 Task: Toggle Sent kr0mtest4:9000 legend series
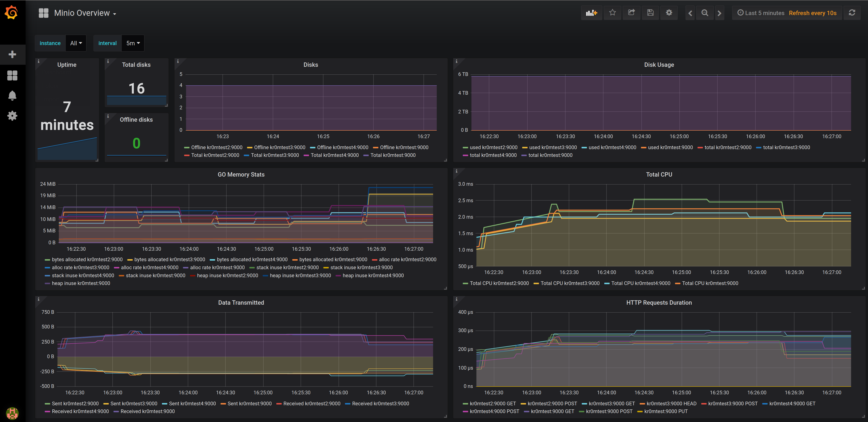coord(192,403)
